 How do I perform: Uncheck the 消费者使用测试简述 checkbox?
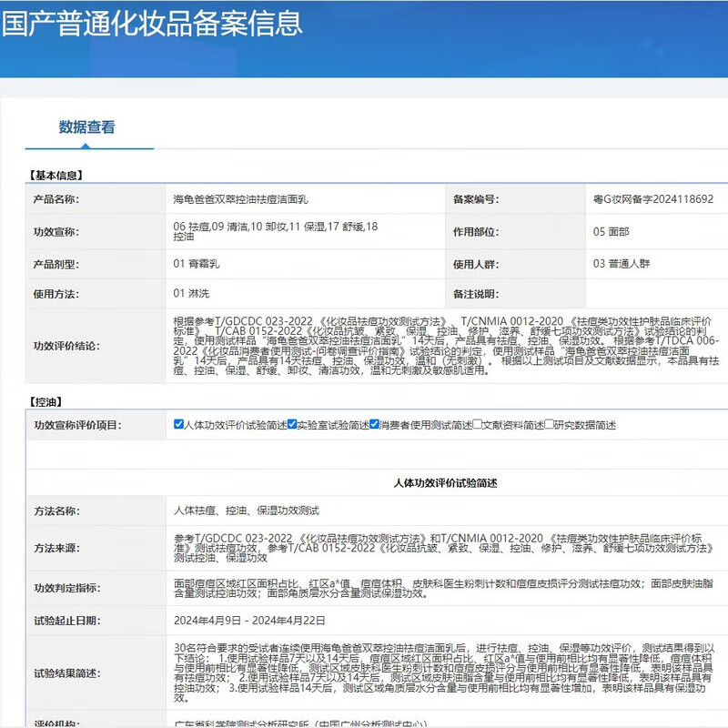[374, 425]
